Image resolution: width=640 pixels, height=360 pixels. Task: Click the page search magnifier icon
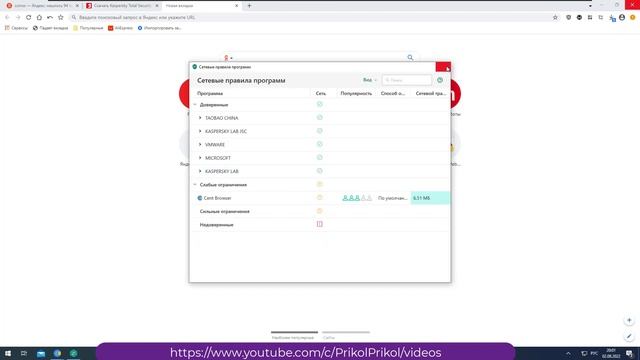pyautogui.click(x=410, y=58)
